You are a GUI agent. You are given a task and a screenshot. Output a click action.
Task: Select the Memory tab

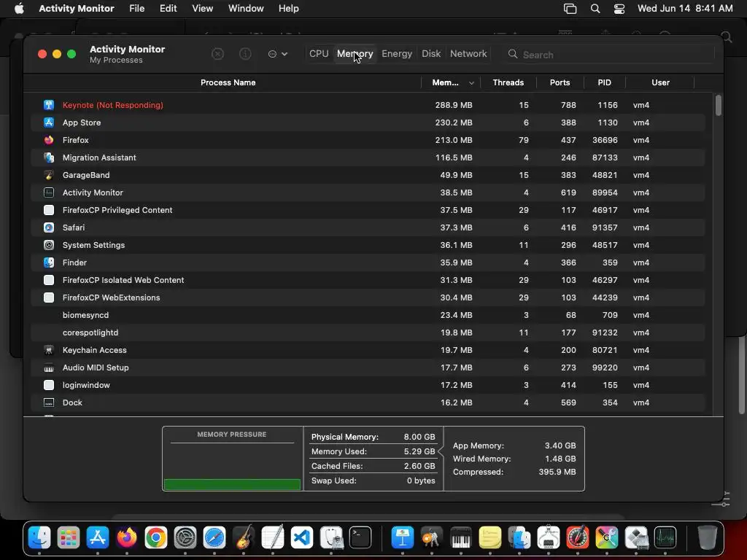click(355, 54)
